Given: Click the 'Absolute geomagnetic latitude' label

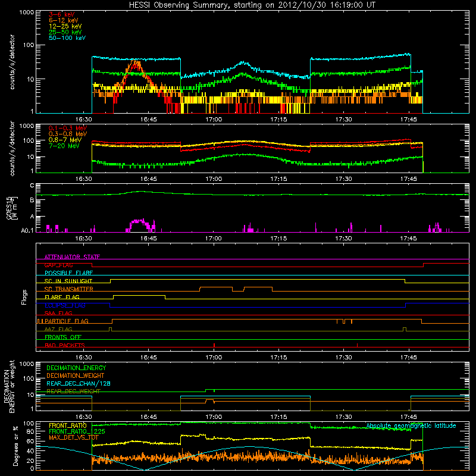Looking at the screenshot, I should tap(411, 425).
